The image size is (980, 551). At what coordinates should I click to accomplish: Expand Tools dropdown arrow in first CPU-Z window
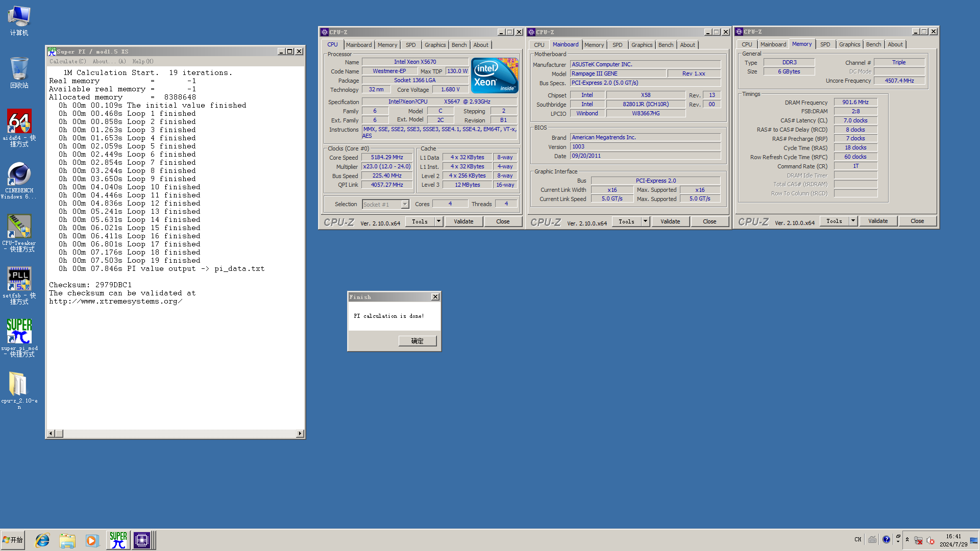438,221
